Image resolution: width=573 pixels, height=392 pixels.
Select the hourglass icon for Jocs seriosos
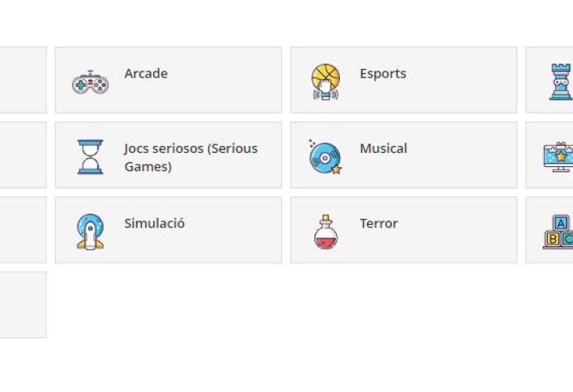[90, 156]
